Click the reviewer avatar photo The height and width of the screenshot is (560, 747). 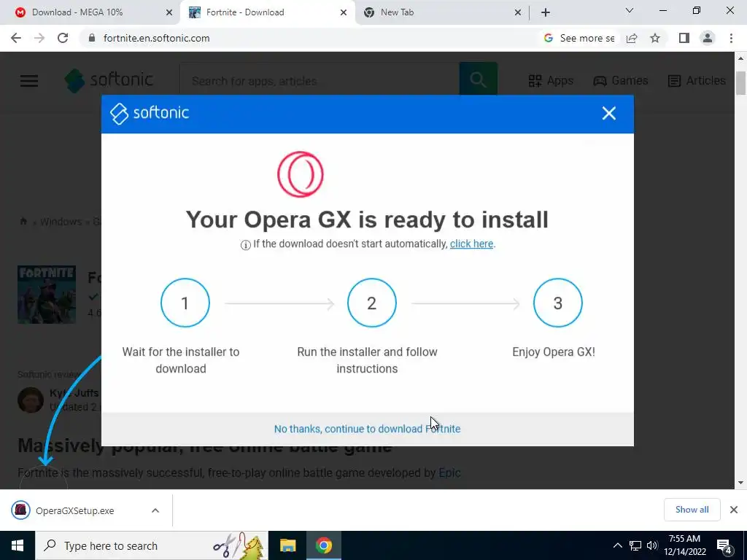point(31,400)
